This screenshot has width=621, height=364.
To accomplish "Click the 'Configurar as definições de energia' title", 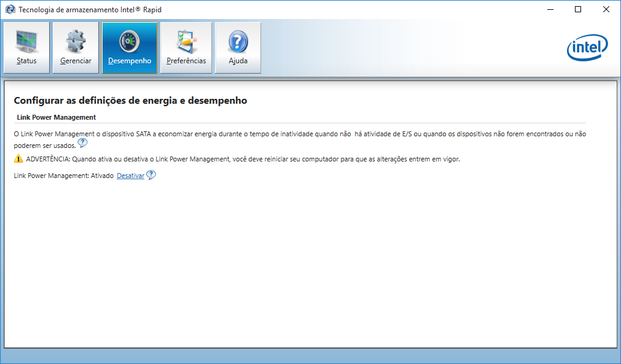I will click(130, 101).
